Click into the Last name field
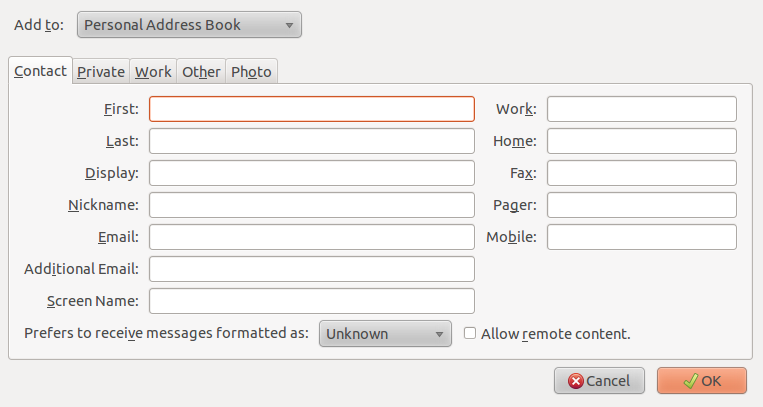The image size is (763, 407). point(311,141)
